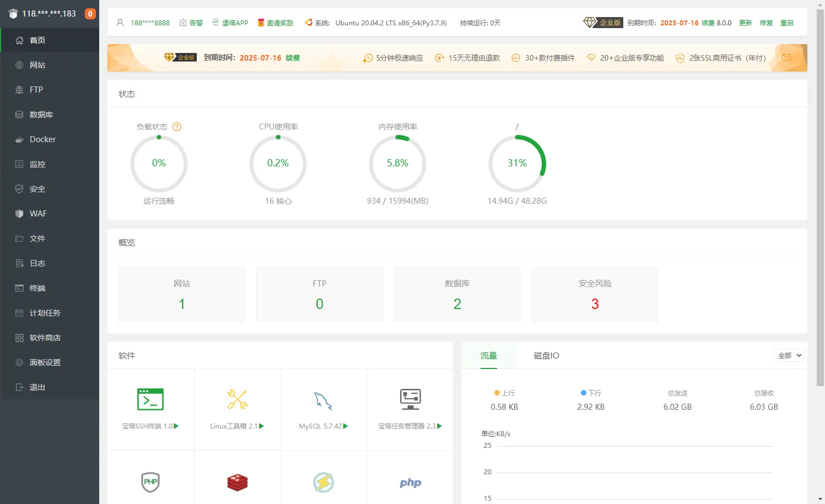Click the 15天无理由退款 banner item

[x=467, y=58]
